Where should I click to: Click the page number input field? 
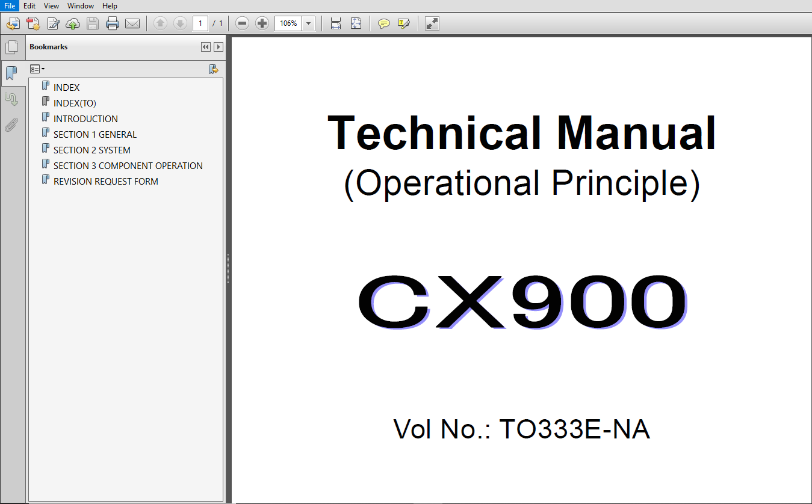coord(200,23)
